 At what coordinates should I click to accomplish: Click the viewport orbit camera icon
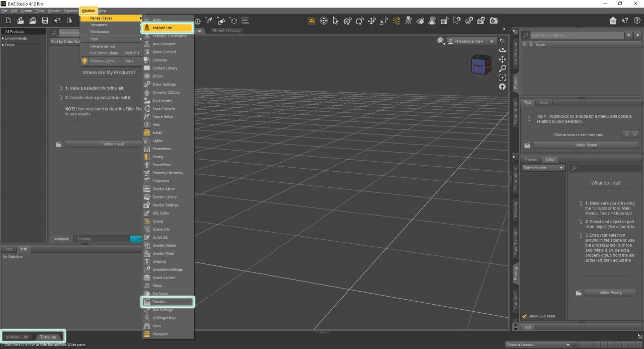(502, 50)
